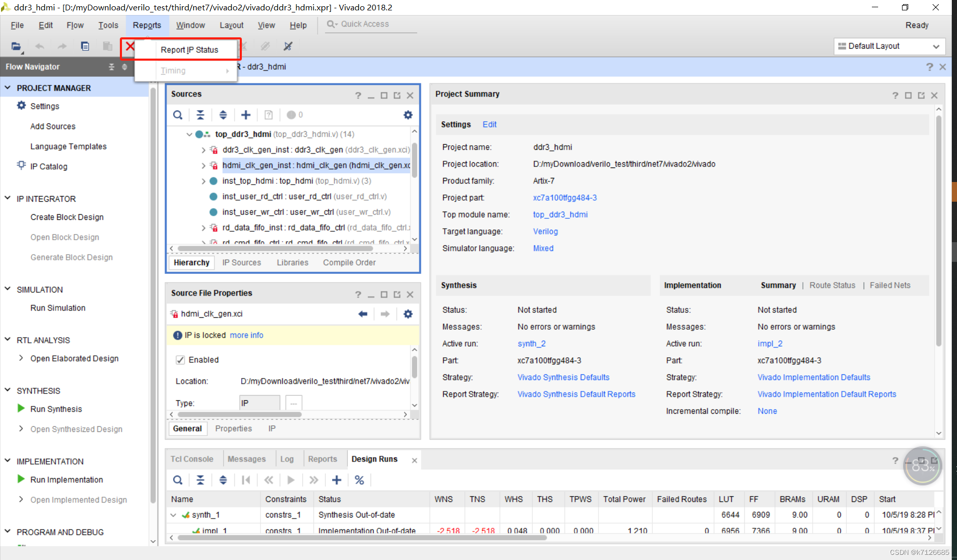Open impl_2 active run link
957x560 pixels.
[770, 344]
